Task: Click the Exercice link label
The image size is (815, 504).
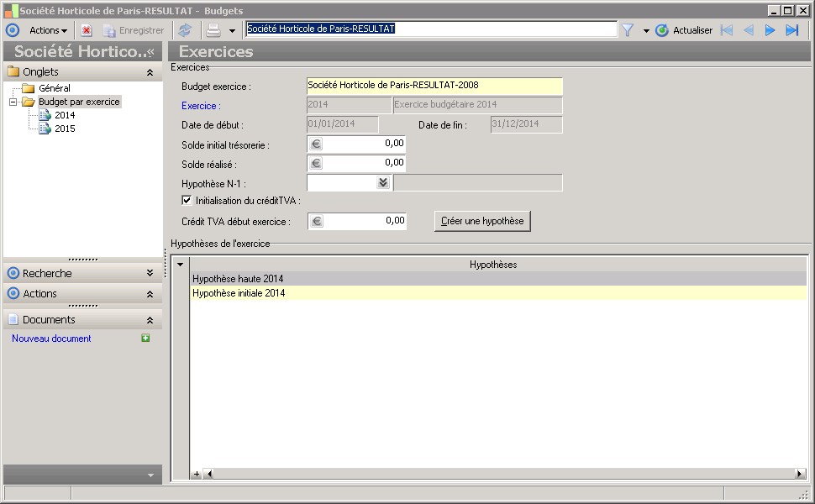Action: 201,106
